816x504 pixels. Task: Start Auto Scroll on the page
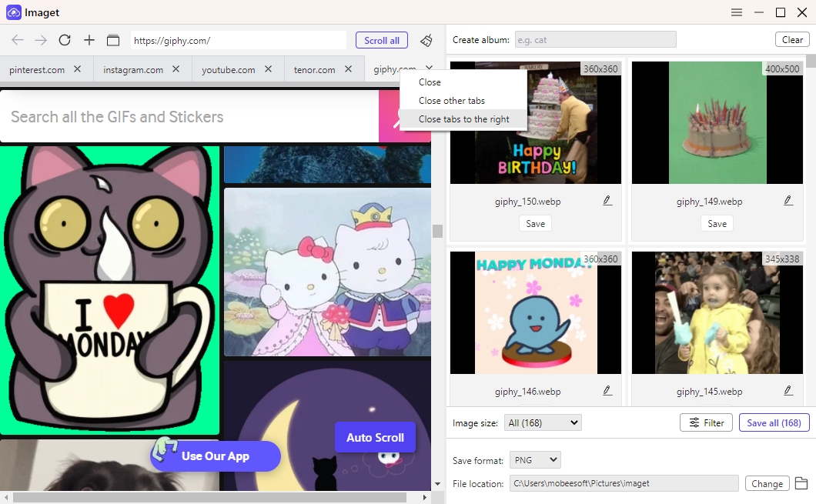375,437
